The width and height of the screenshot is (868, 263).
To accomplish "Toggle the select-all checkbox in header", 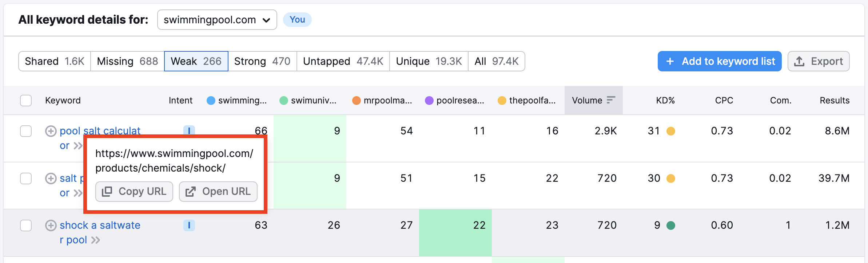I will pos(26,101).
